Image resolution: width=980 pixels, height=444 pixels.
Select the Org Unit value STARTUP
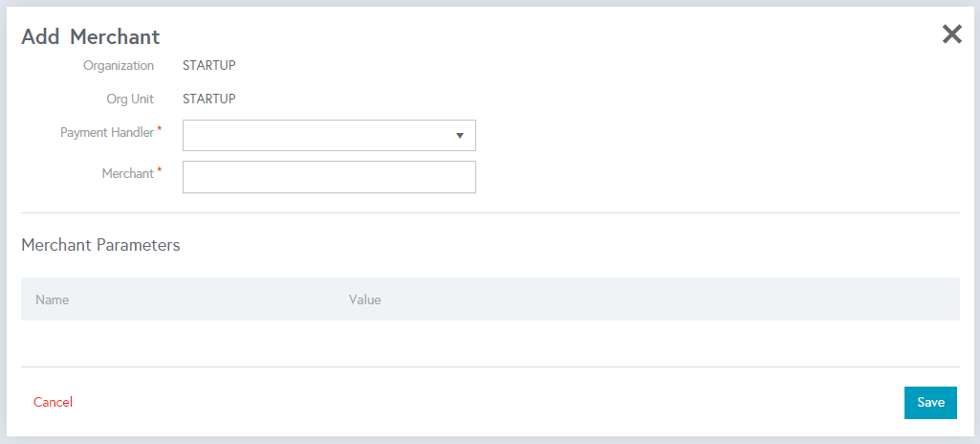[x=209, y=99]
